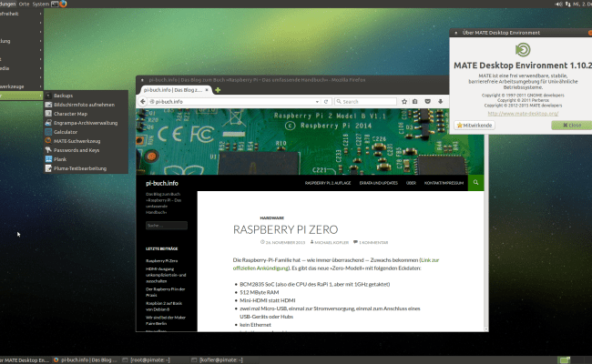Open sidebar post 'Raspberry Pi Zero'

(161, 260)
